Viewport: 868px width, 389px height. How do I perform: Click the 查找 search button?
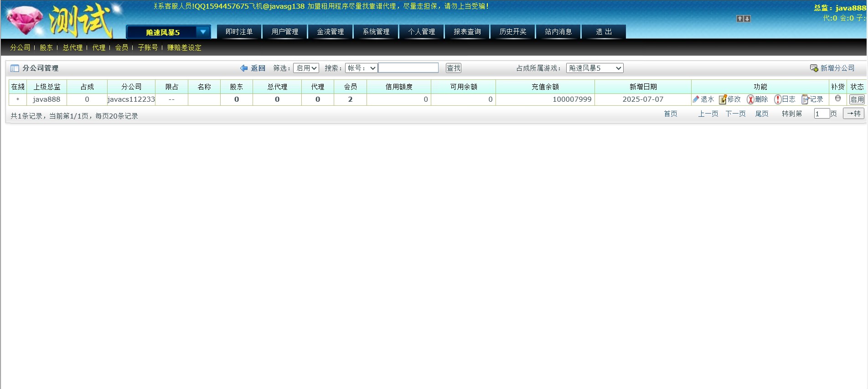click(454, 68)
